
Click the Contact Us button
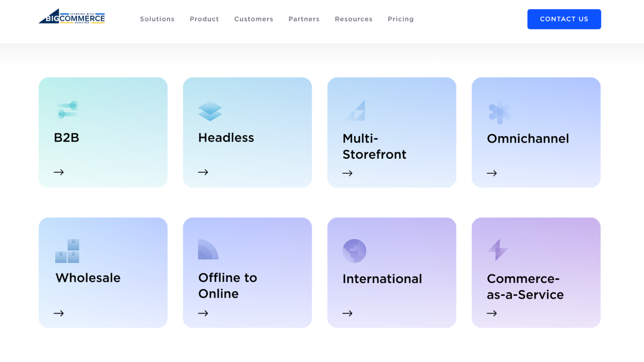[564, 19]
